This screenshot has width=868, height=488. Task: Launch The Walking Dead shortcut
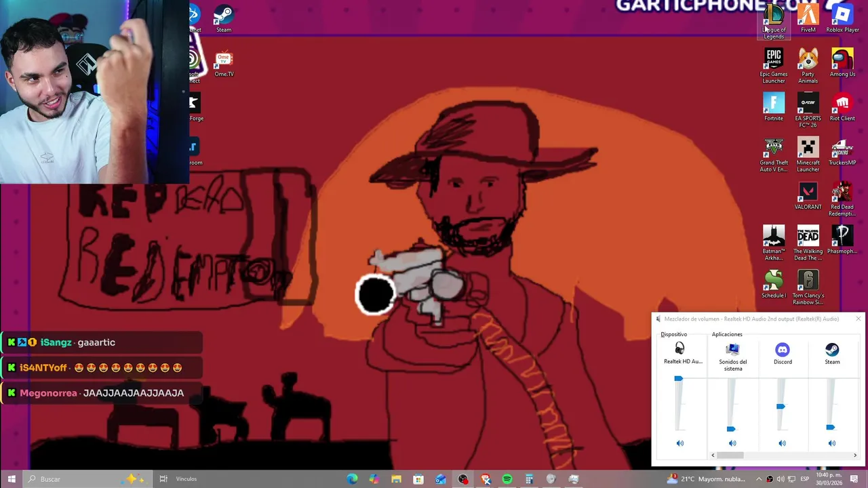808,243
